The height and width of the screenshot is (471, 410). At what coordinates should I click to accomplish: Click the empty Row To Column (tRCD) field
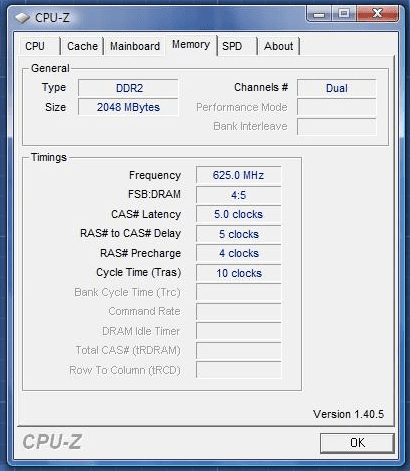(238, 369)
